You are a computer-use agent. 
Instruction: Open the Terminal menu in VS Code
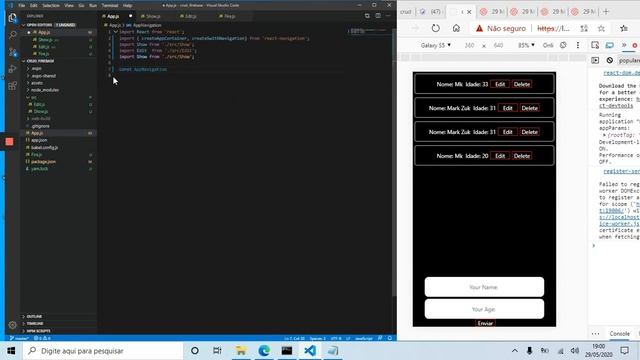coord(109,6)
